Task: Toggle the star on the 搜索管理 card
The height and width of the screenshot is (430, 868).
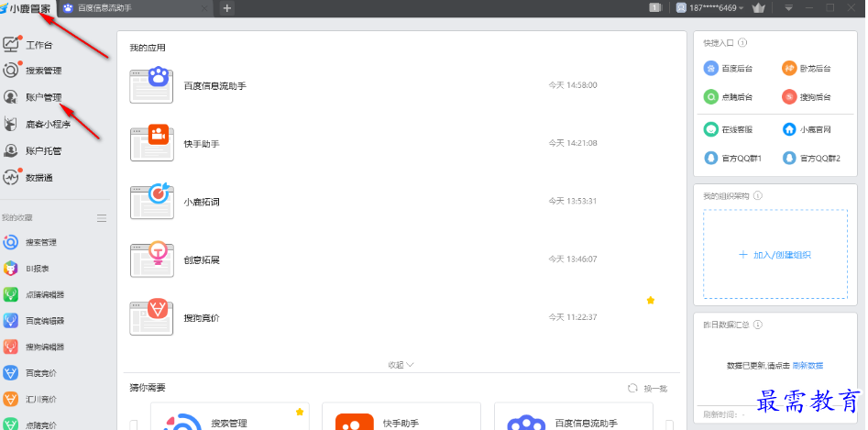Action: click(300, 412)
